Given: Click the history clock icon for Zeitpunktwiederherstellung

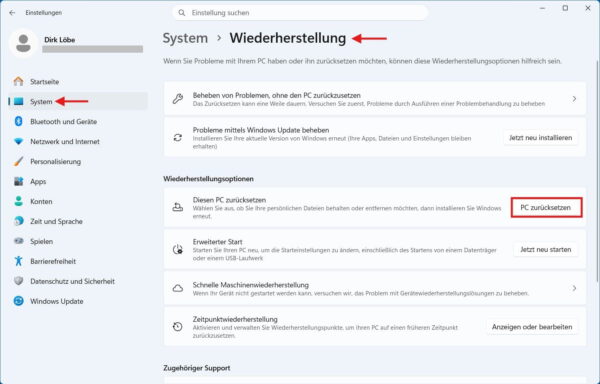Looking at the screenshot, I should [178, 327].
